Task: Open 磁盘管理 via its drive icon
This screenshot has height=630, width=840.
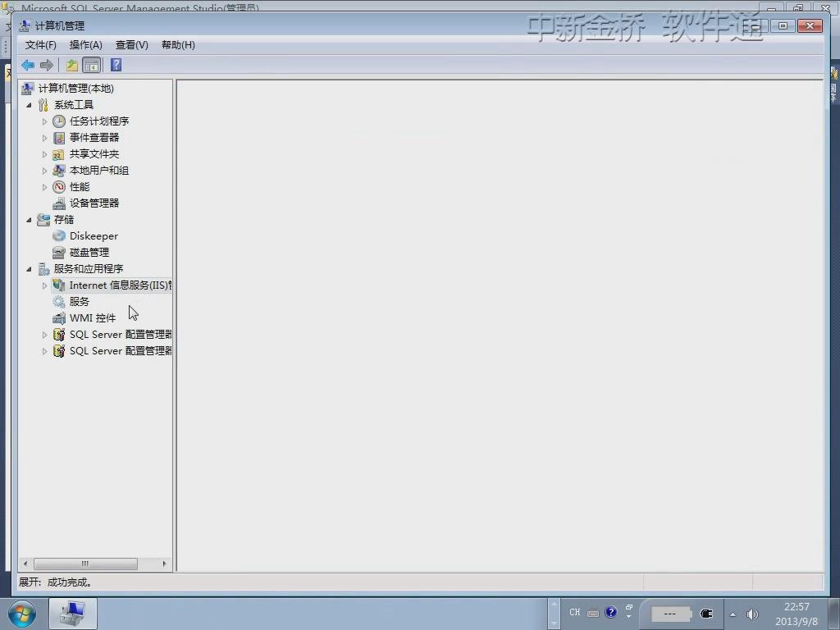Action: [x=59, y=253]
